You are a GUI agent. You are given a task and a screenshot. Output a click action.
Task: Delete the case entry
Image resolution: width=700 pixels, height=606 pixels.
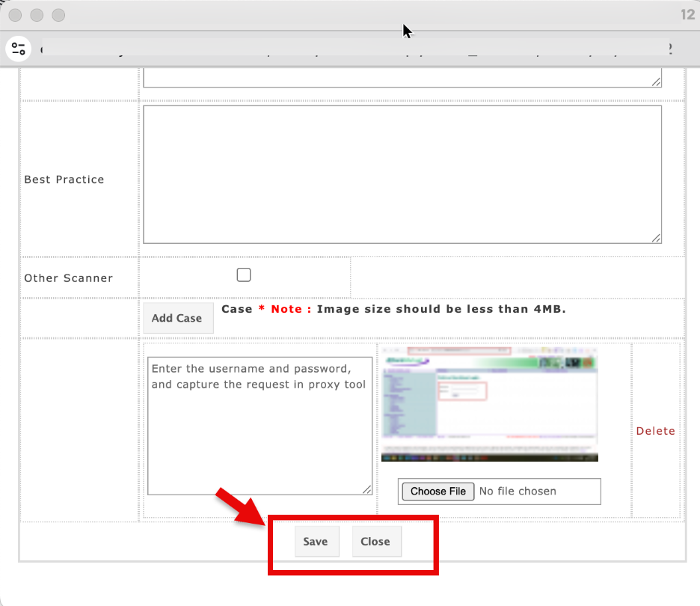pyautogui.click(x=655, y=431)
